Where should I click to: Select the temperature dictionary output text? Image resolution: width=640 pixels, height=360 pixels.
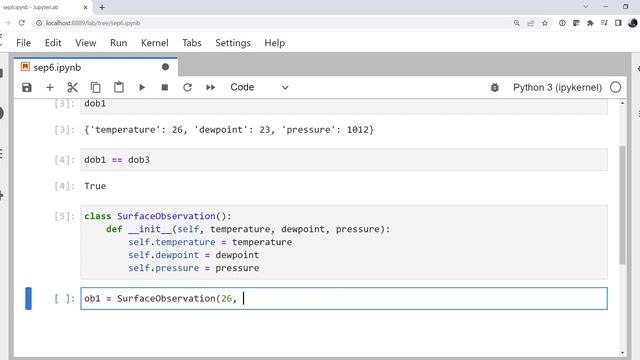[229, 130]
